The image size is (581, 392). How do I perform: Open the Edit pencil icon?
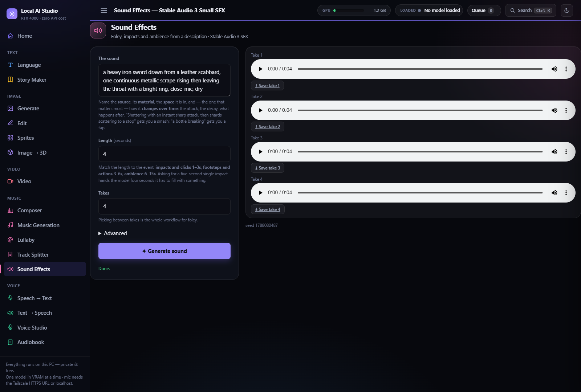pos(11,123)
